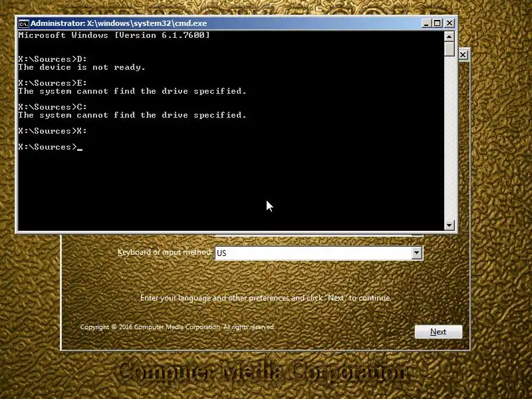
Task: Click the 'The device is not ready.' line
Action: pos(82,67)
